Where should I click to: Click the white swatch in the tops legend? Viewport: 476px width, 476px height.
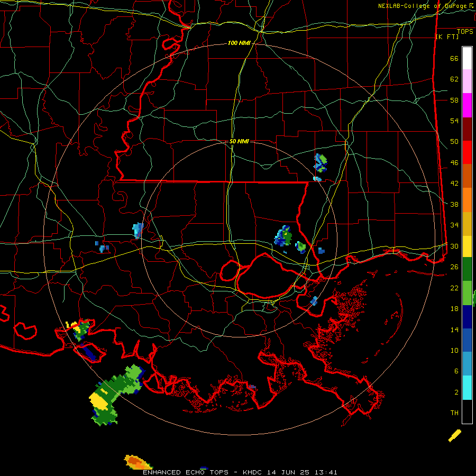467,58
